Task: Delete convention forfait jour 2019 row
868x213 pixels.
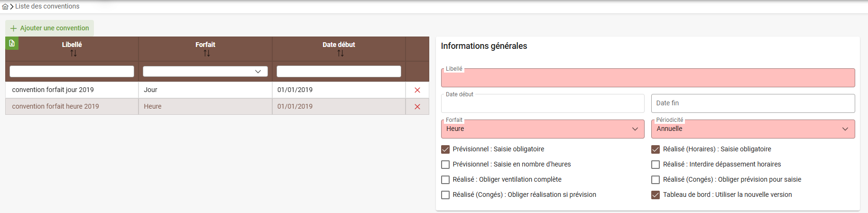Action: (417, 90)
